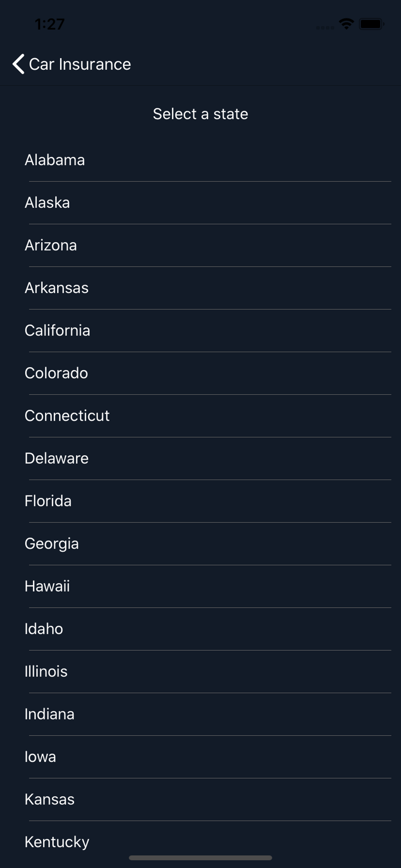Screen dimensions: 401x868
Task: Tap the Hawaii row
Action: click(47, 586)
